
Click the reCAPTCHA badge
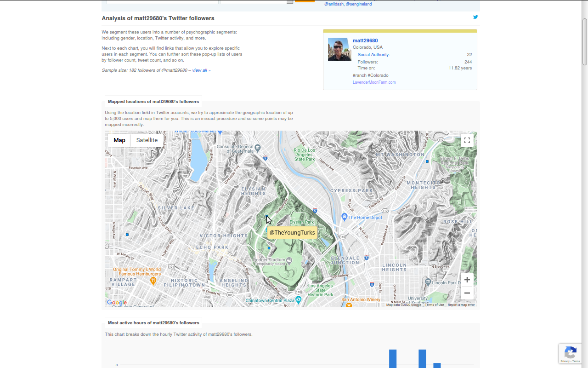pos(571,354)
